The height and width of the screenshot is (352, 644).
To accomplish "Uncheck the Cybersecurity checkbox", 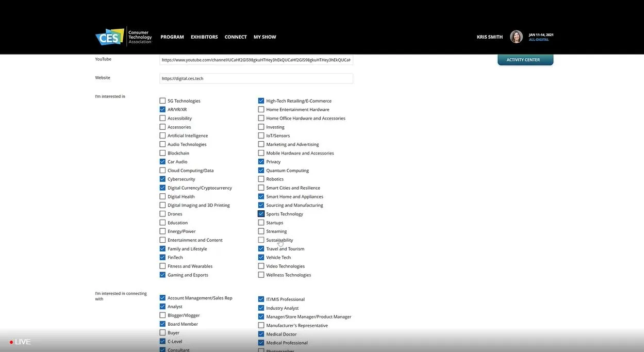I will [162, 179].
